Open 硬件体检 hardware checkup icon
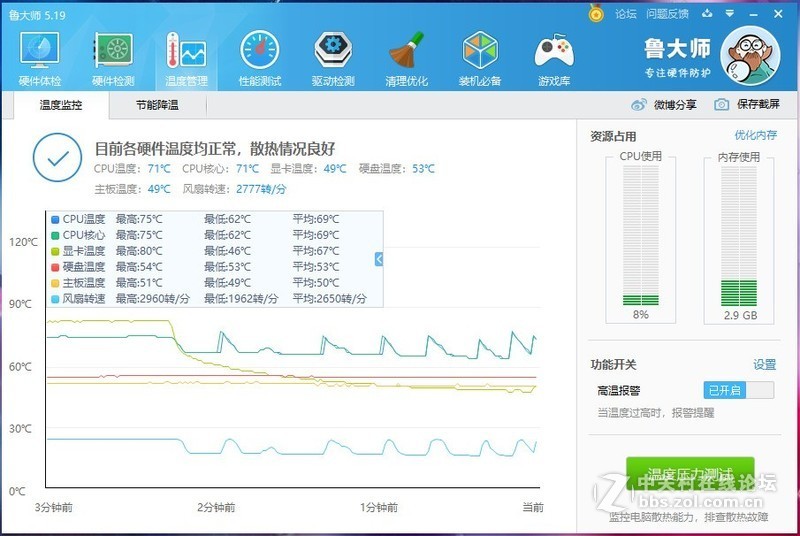Viewport: 800px width, 536px height. 39,50
